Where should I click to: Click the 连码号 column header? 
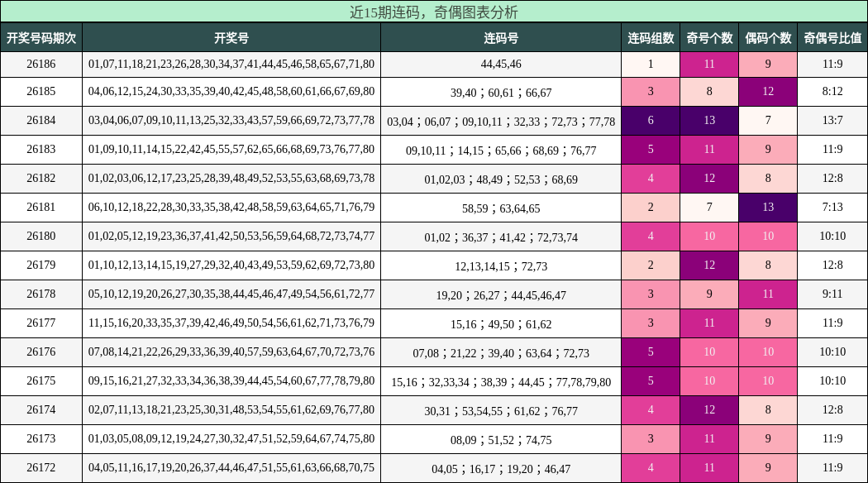pyautogui.click(x=501, y=38)
